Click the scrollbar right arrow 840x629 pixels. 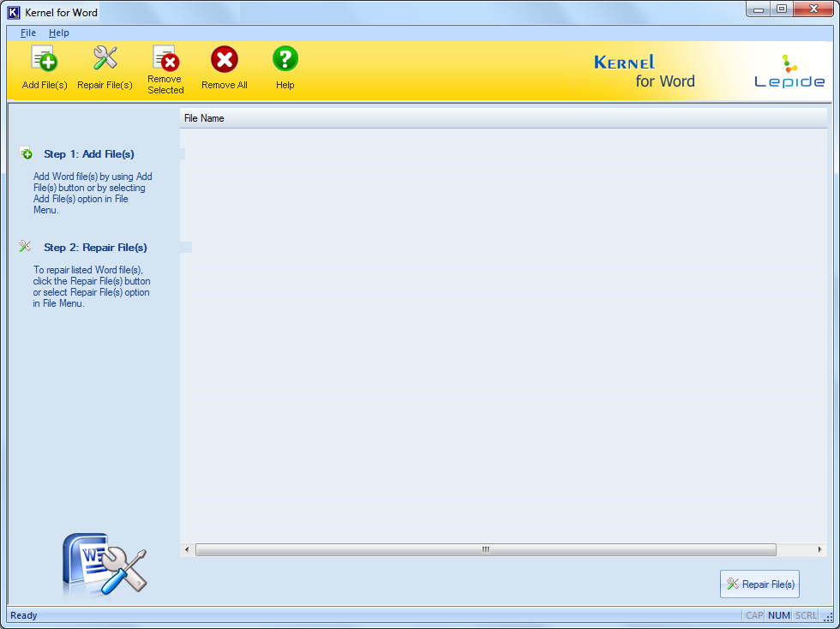point(819,549)
